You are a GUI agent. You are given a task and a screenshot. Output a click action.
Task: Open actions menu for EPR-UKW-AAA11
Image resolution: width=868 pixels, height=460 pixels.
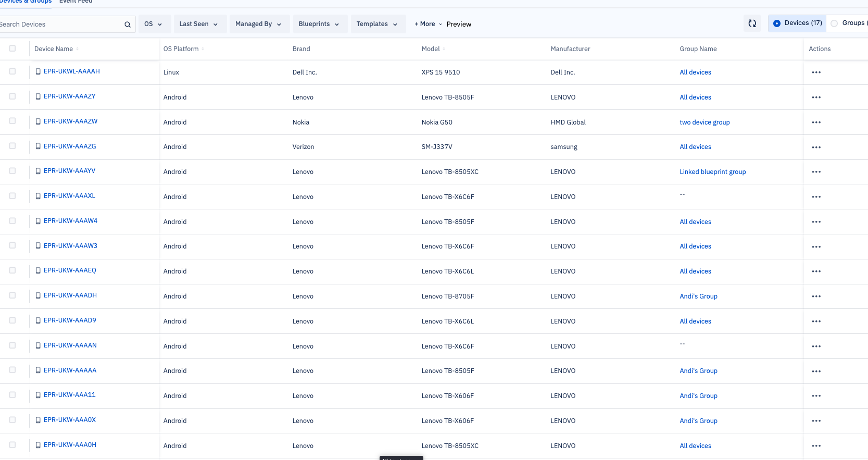816,396
